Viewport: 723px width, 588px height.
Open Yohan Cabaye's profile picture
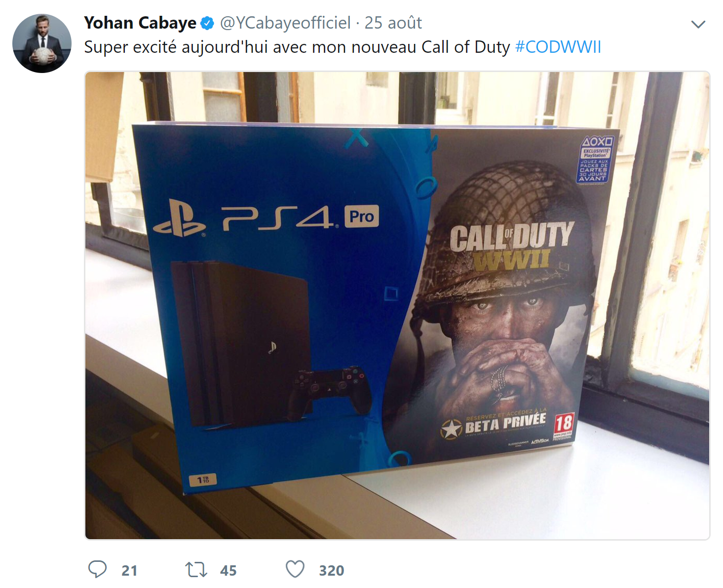tap(42, 43)
